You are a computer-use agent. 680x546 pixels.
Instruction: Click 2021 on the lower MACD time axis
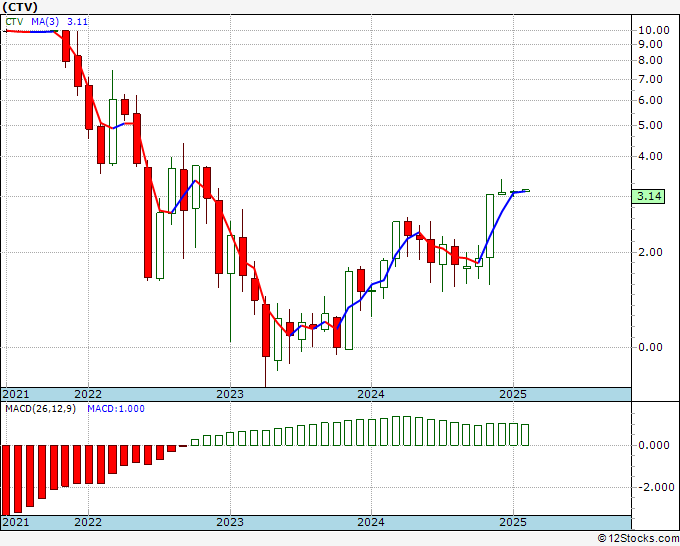(16, 522)
